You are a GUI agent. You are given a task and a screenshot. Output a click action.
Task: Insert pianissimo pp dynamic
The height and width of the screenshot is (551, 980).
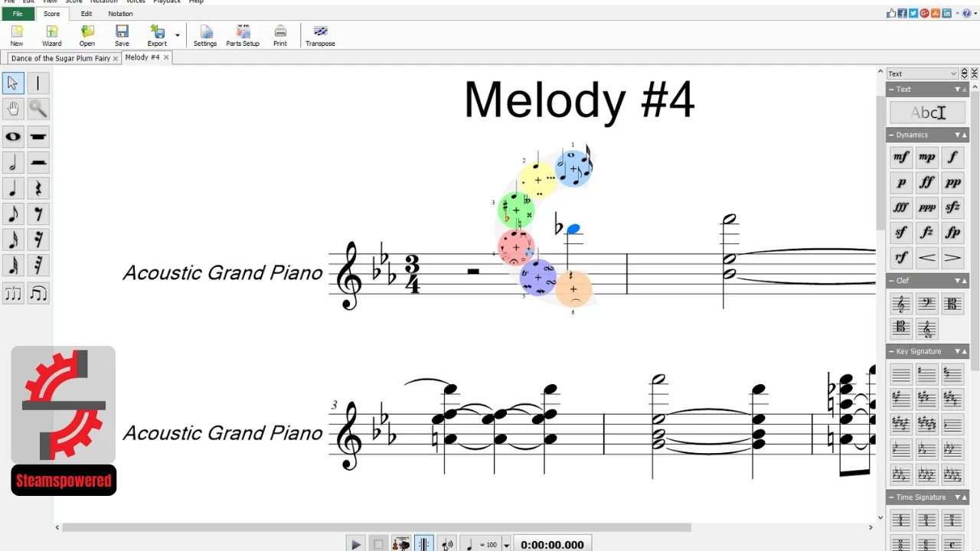[x=953, y=183]
